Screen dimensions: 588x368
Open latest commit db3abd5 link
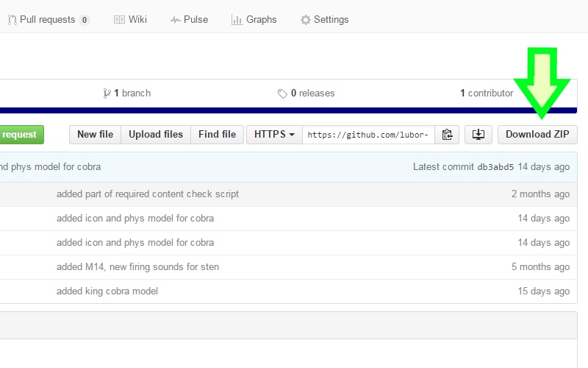495,167
